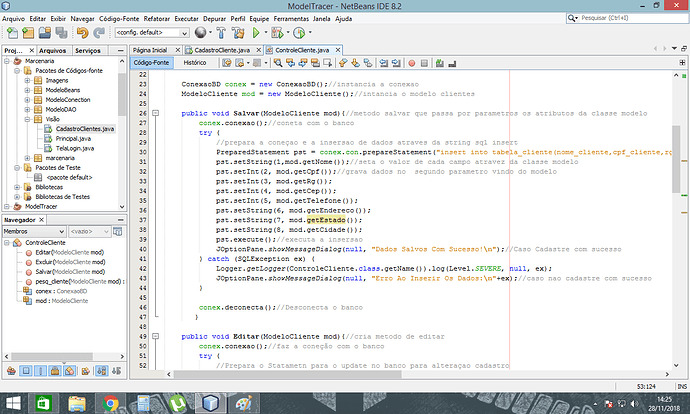Screen dimensions: 690x414
Task: Toggle Sort by Name in Navigator
Action: pos(102,371)
